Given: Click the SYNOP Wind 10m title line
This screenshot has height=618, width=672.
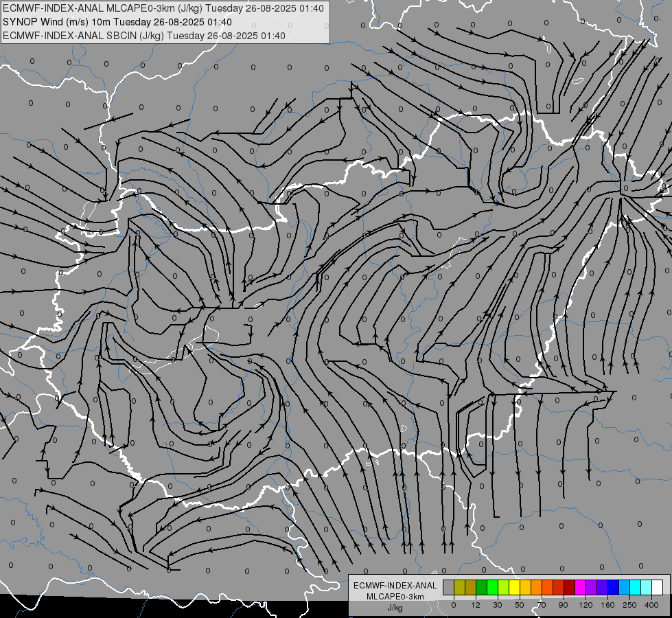Looking at the screenshot, I should pos(117,22).
